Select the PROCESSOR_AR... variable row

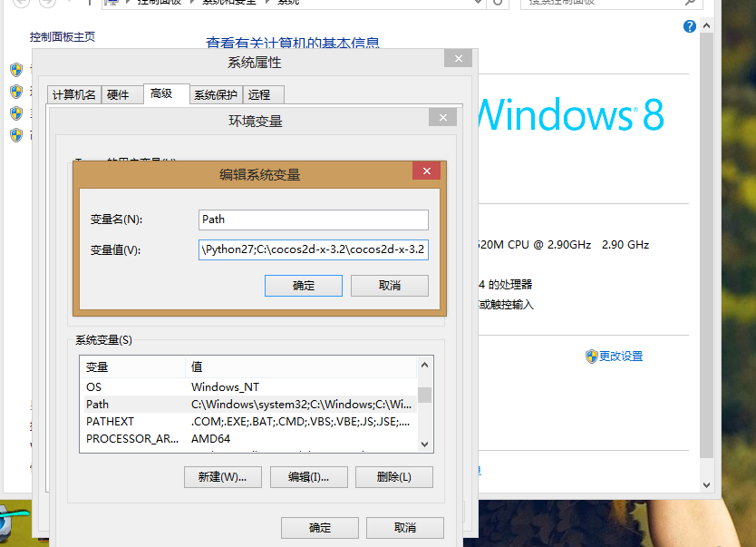(x=248, y=439)
